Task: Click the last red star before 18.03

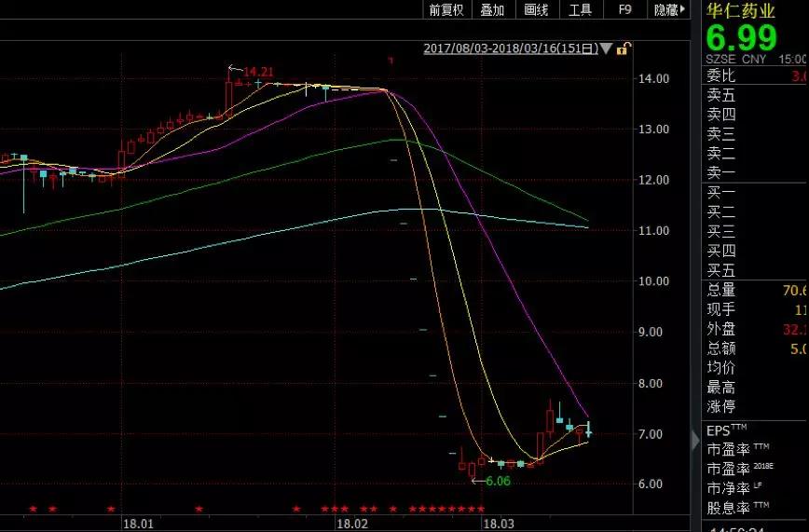Action: tap(481, 509)
